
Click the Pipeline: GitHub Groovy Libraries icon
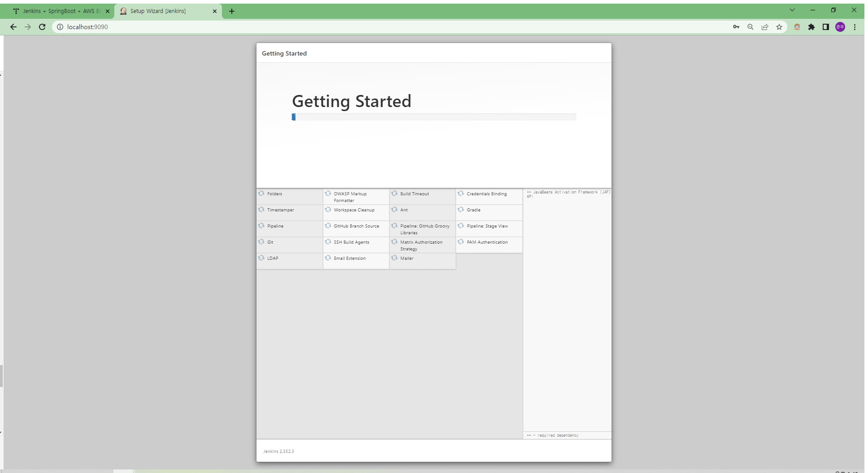coord(395,226)
